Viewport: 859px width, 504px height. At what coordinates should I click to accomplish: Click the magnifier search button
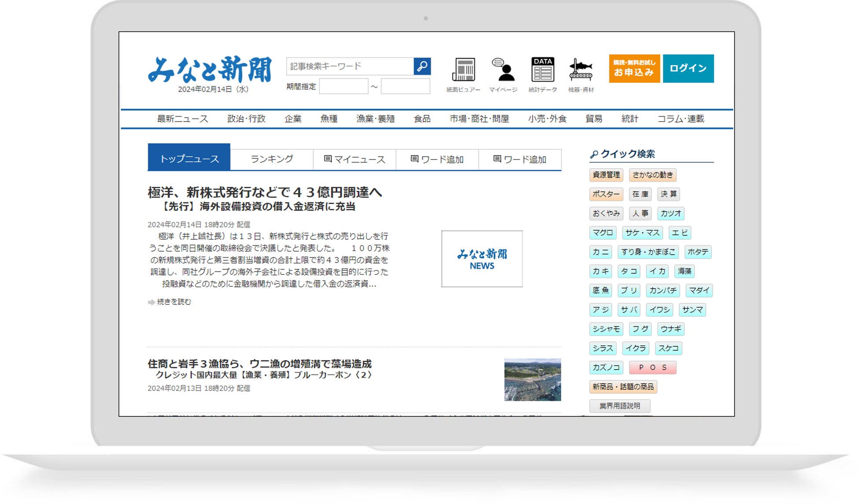click(x=422, y=67)
